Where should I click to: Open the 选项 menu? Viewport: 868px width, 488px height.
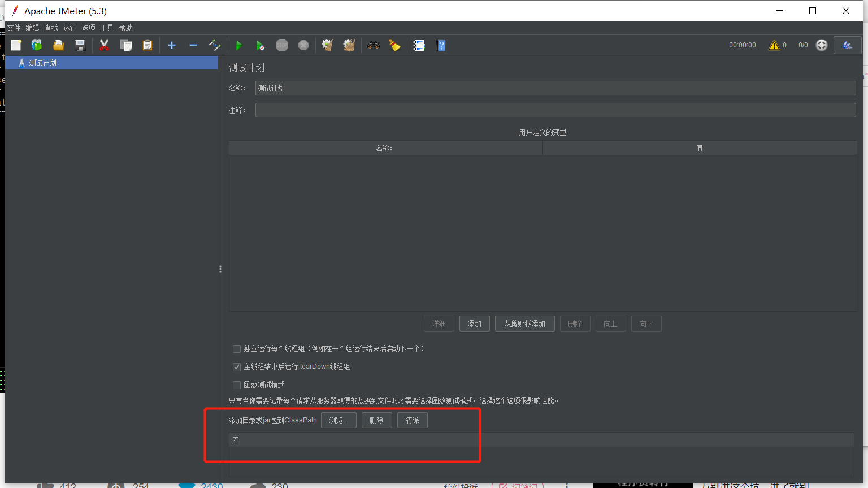point(89,28)
